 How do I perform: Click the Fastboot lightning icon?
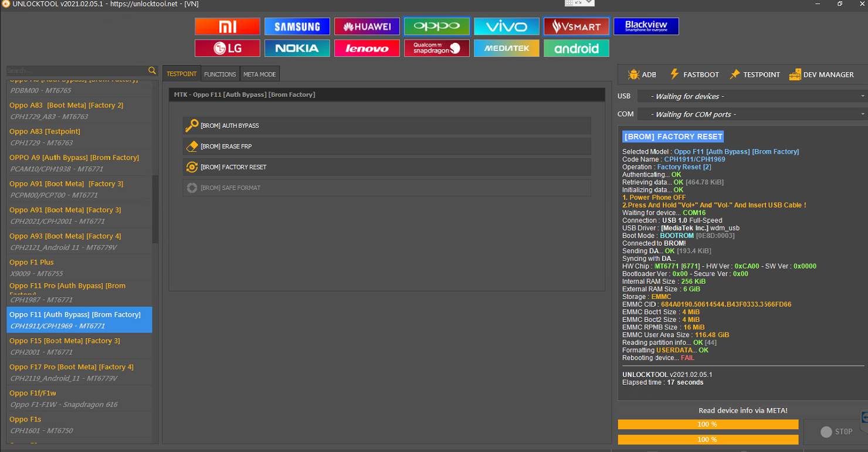[x=674, y=74]
